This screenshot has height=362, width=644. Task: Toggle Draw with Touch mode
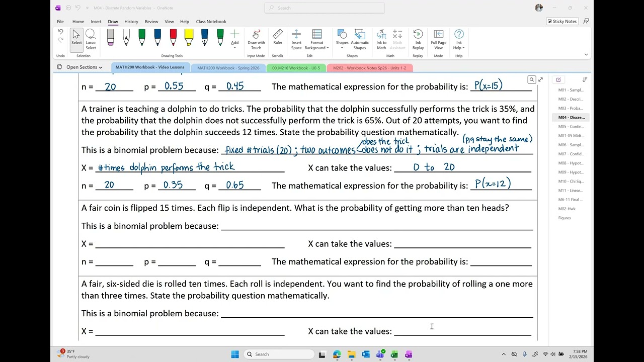pyautogui.click(x=256, y=39)
